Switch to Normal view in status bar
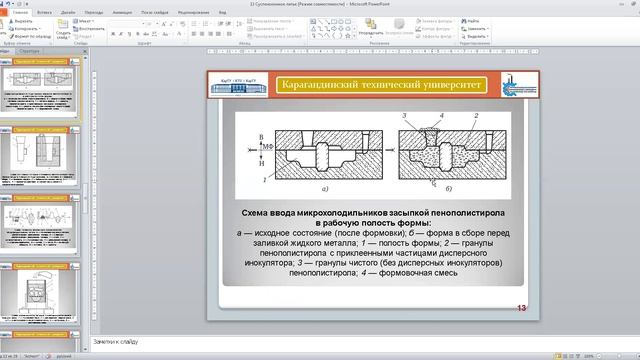 pos(558,356)
